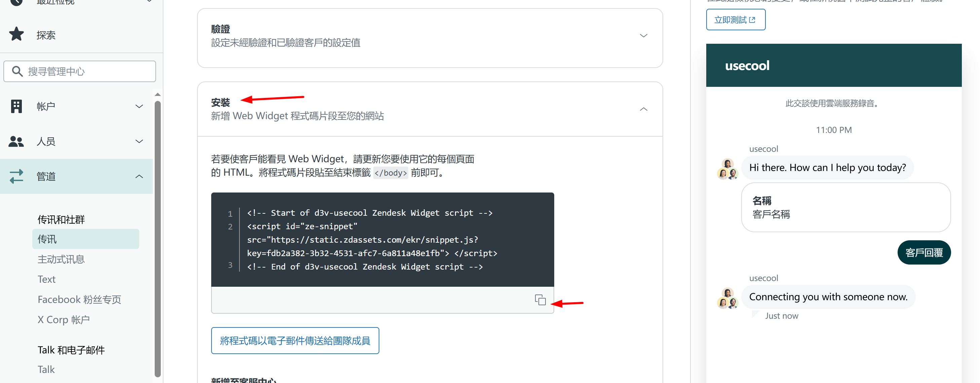Click 此交談使用雲端服務錄音 notice

click(833, 103)
